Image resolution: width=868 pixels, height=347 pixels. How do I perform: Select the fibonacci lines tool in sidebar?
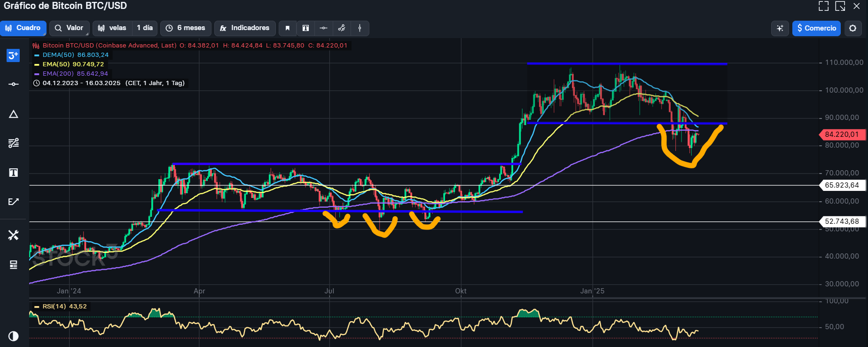[x=14, y=143]
